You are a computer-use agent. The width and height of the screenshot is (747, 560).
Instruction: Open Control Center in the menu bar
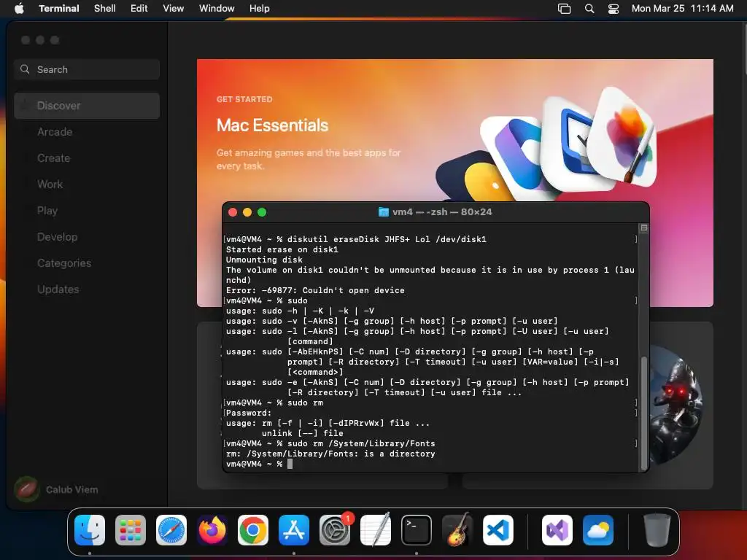(614, 9)
